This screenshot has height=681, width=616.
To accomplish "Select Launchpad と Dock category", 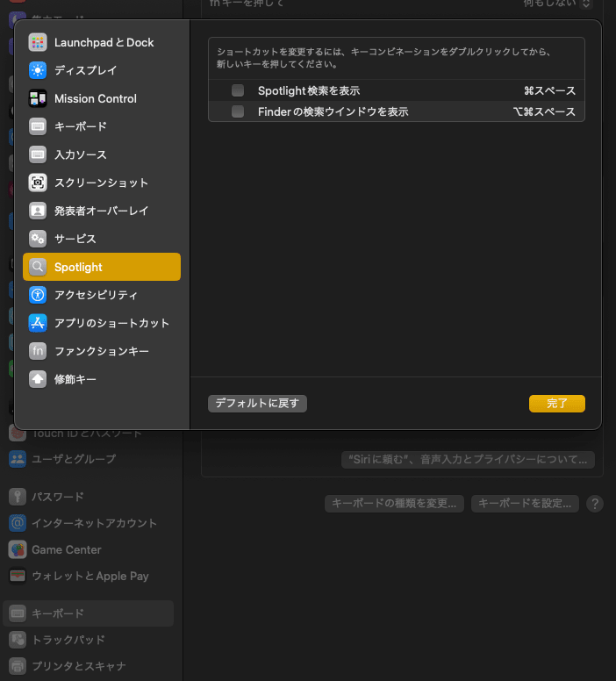I will click(102, 42).
